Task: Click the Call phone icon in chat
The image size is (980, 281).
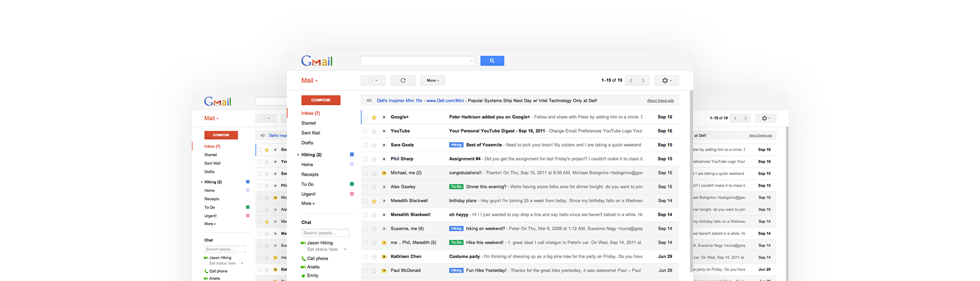Action: pos(304,259)
